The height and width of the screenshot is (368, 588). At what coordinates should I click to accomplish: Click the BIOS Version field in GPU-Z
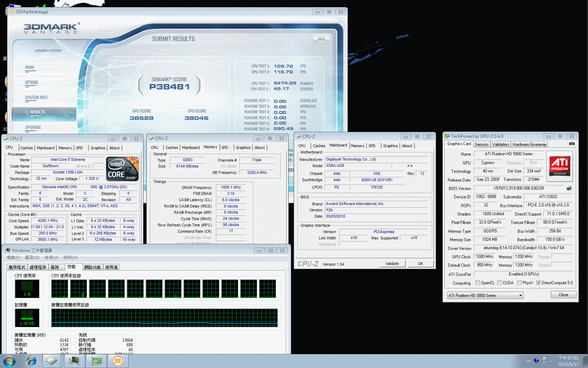tap(519, 188)
